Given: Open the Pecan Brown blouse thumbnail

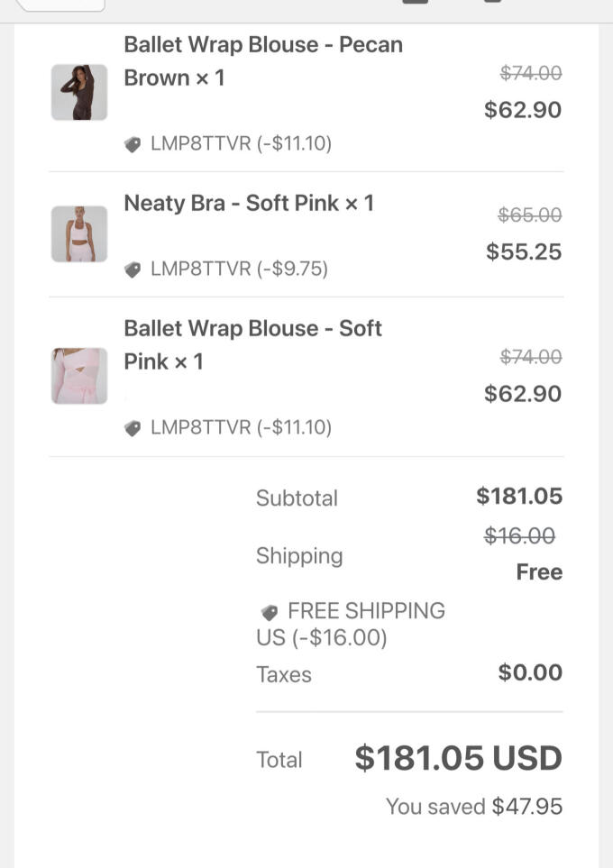Looking at the screenshot, I should [x=79, y=92].
